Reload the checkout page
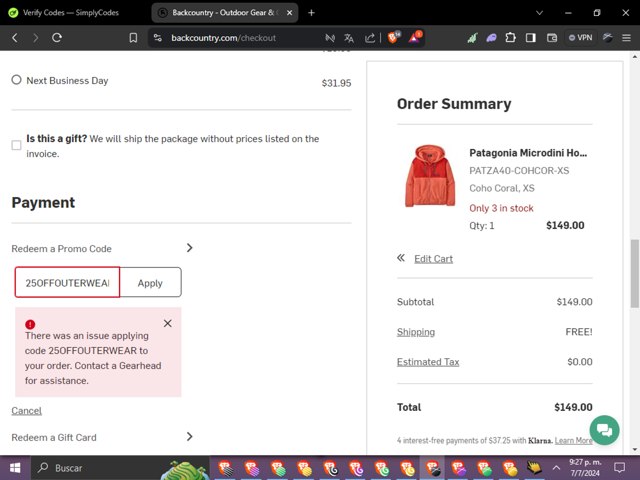 [57, 38]
